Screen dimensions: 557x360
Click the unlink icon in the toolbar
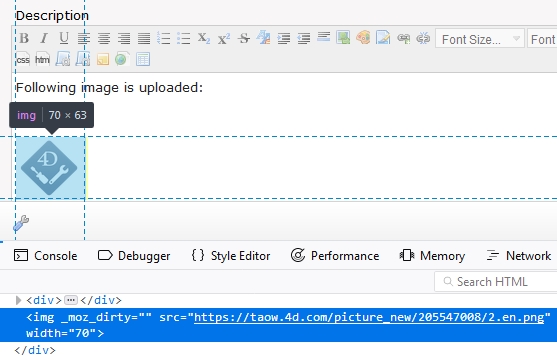point(423,38)
